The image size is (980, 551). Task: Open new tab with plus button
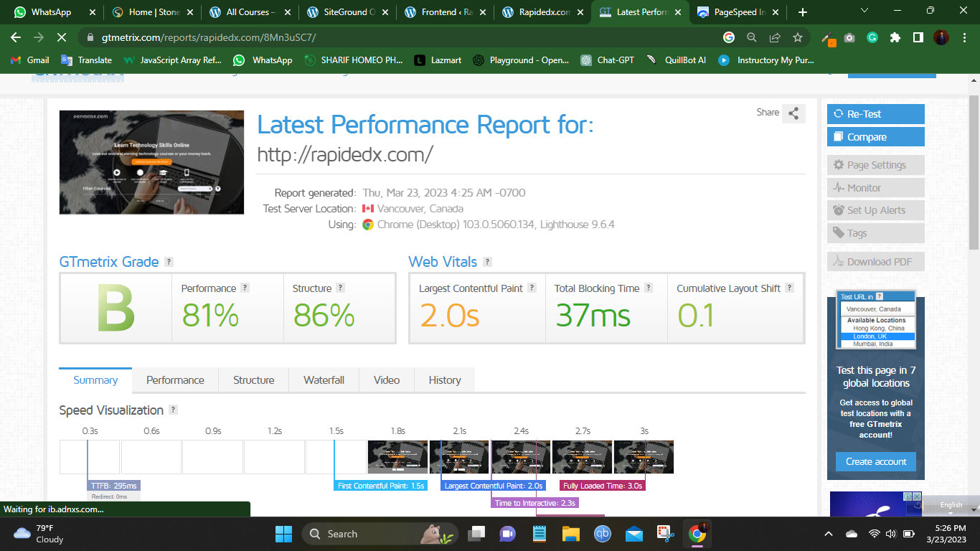coord(802,12)
